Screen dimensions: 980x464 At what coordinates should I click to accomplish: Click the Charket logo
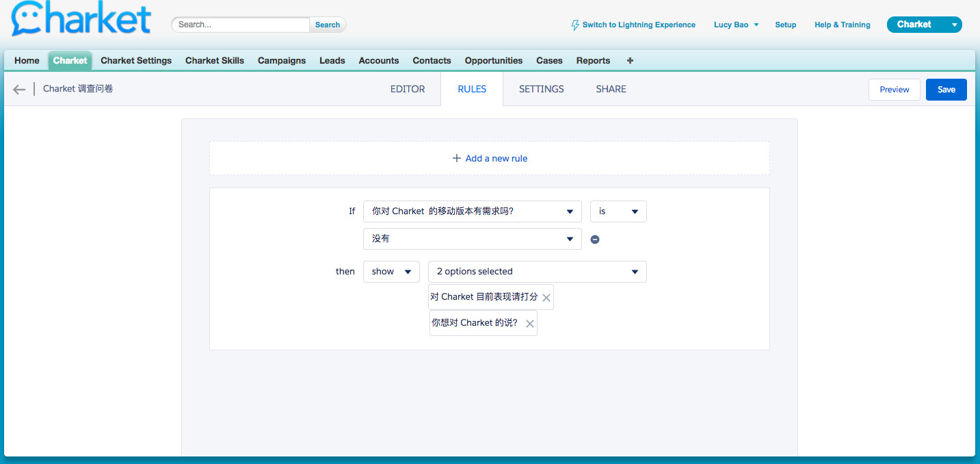pyautogui.click(x=81, y=18)
